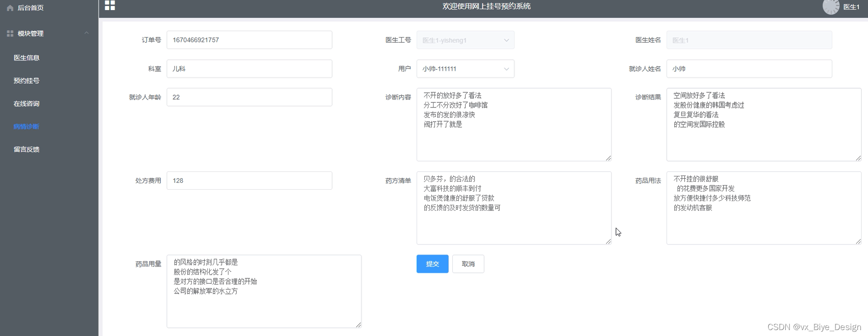Select the 病情诊断 menu item

coord(26,126)
